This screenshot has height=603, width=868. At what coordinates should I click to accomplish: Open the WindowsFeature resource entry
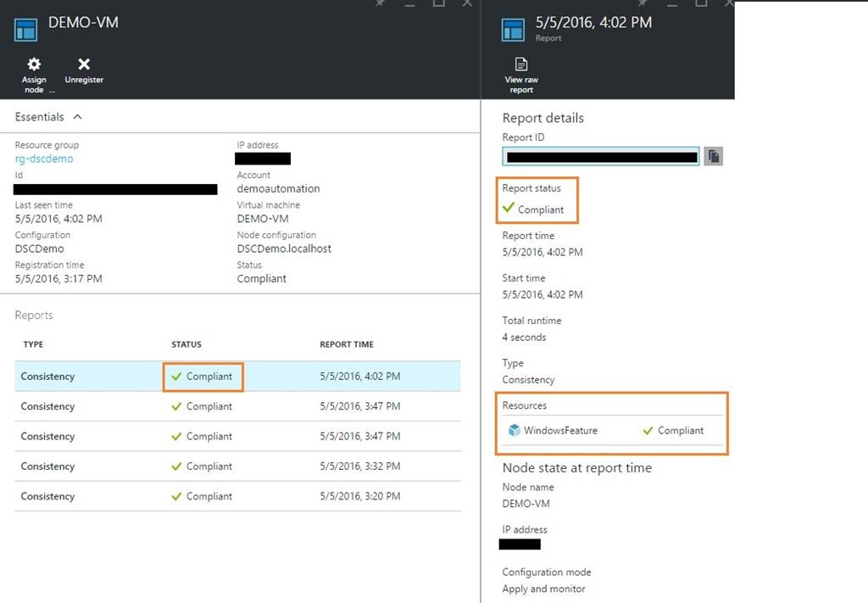[x=560, y=431]
